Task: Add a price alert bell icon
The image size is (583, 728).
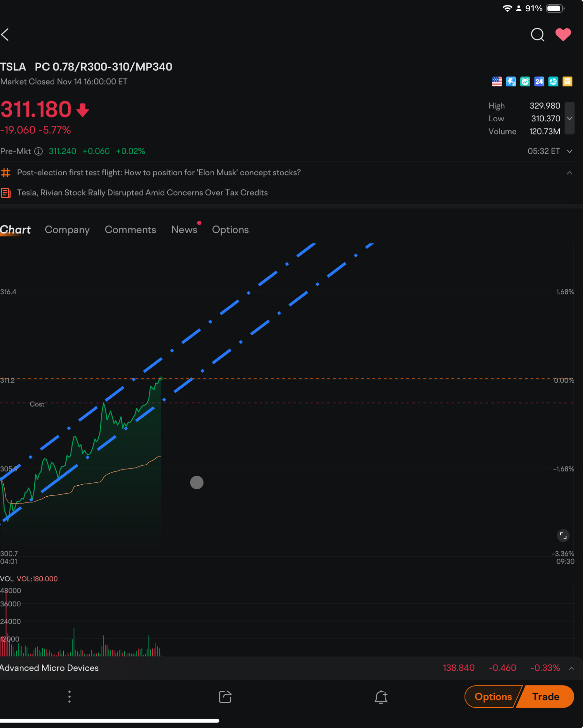Action: pos(381,697)
